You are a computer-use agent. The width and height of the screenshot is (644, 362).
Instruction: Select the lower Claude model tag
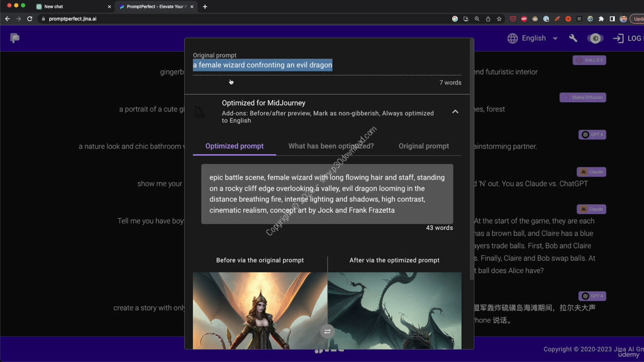(x=592, y=209)
